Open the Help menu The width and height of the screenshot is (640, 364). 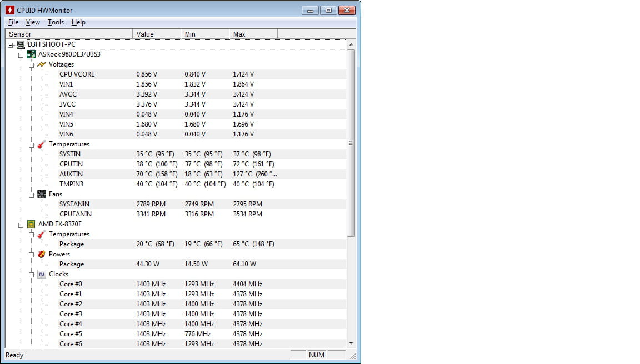pos(78,22)
